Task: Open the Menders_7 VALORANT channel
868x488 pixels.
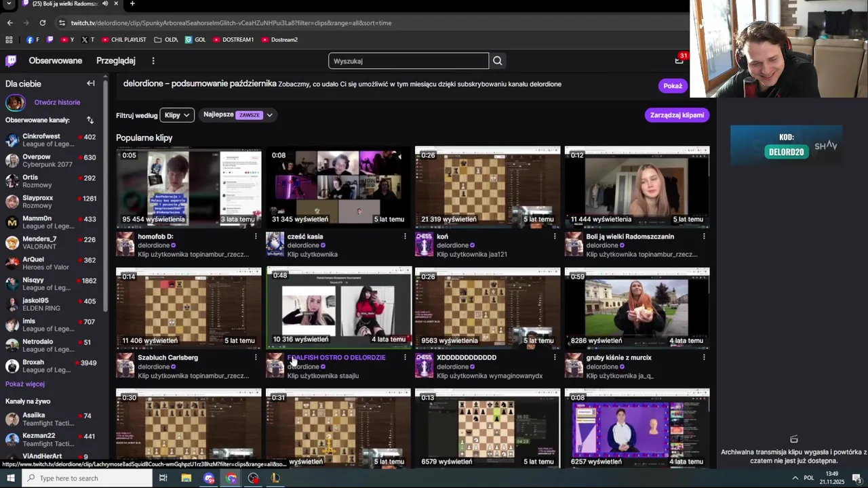Action: click(x=52, y=243)
